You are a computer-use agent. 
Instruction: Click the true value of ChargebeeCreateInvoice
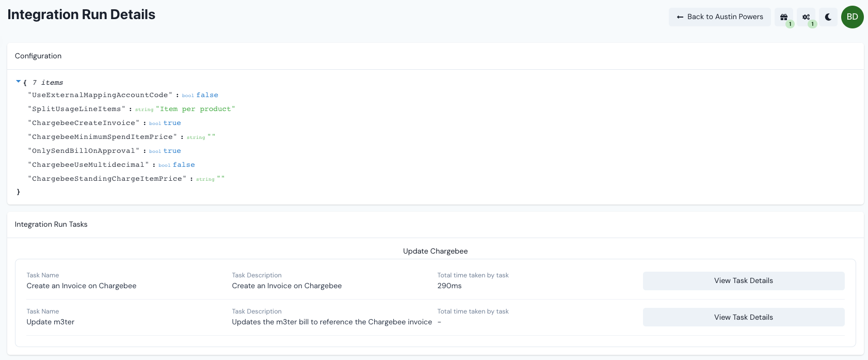(172, 123)
